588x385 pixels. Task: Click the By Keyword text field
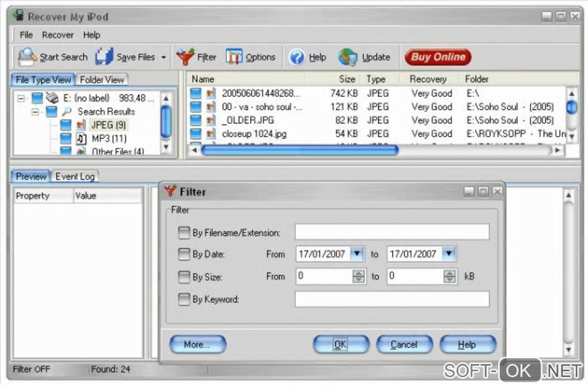pyautogui.click(x=392, y=299)
